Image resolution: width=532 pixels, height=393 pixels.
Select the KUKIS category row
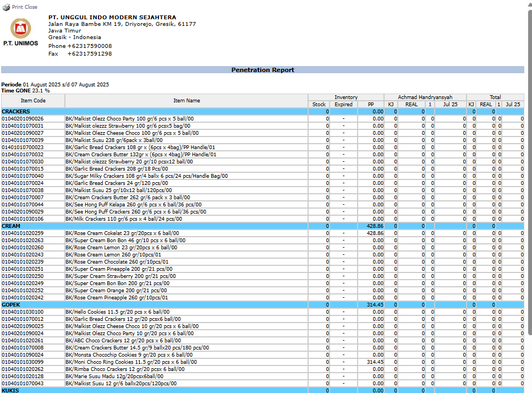coord(10,390)
